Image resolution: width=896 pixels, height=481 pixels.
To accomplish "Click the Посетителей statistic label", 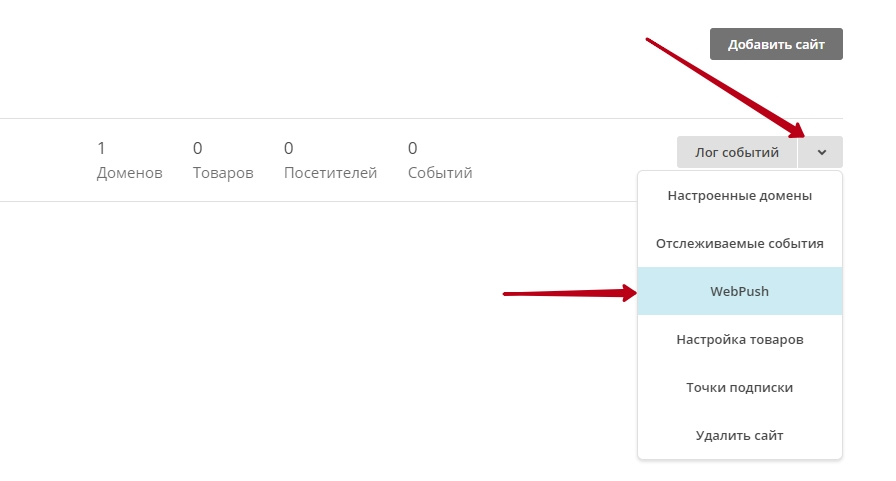I will tap(330, 173).
